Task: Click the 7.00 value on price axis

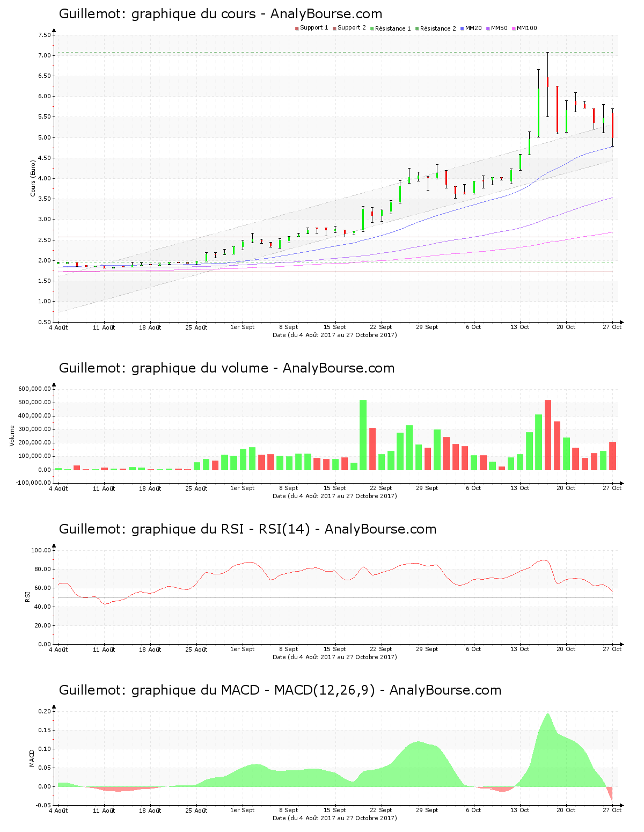Action: point(44,56)
